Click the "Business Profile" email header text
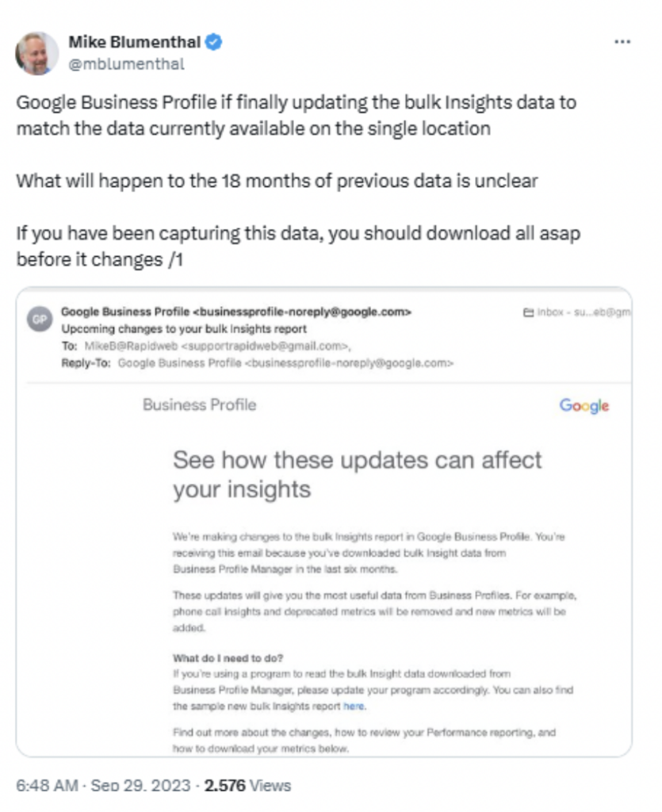This screenshot has height=812, width=662. point(200,405)
